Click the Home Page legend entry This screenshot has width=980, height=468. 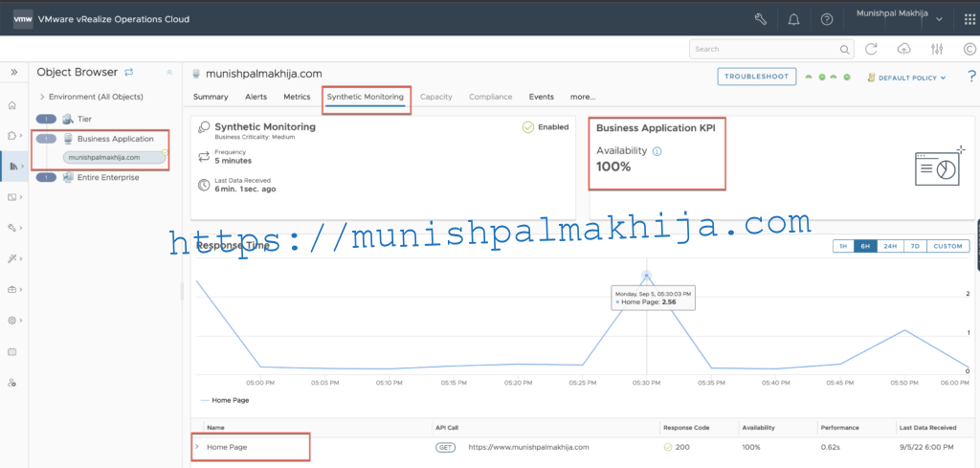coord(225,399)
